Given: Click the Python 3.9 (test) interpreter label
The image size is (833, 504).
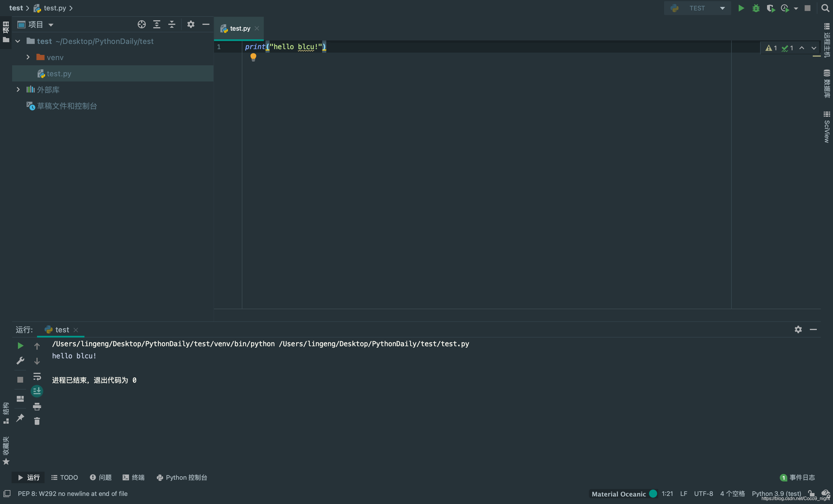Looking at the screenshot, I should [776, 494].
